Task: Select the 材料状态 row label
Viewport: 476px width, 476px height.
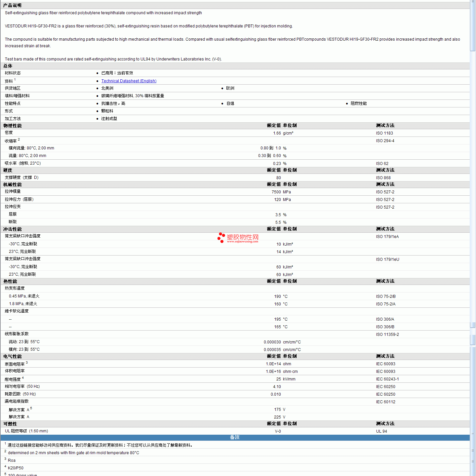Action: pyautogui.click(x=13, y=73)
